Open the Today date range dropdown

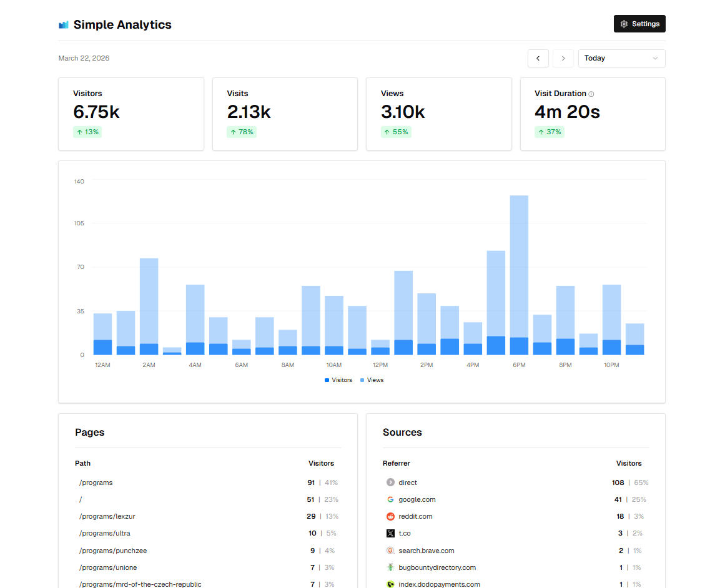(621, 58)
